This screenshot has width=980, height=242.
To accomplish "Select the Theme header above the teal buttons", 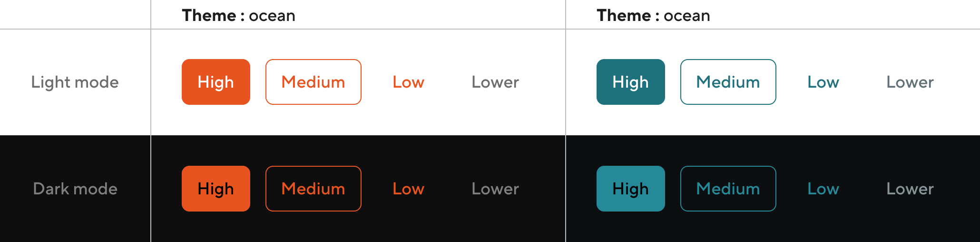I will [x=653, y=15].
